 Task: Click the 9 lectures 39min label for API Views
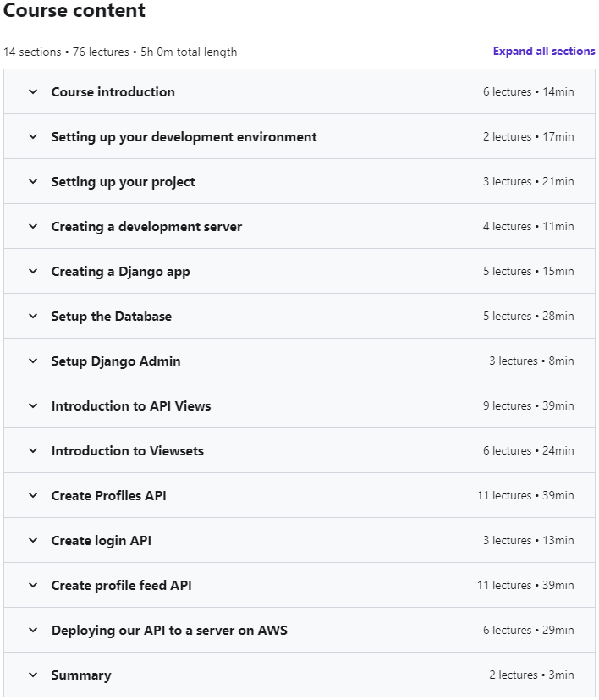pyautogui.click(x=529, y=405)
